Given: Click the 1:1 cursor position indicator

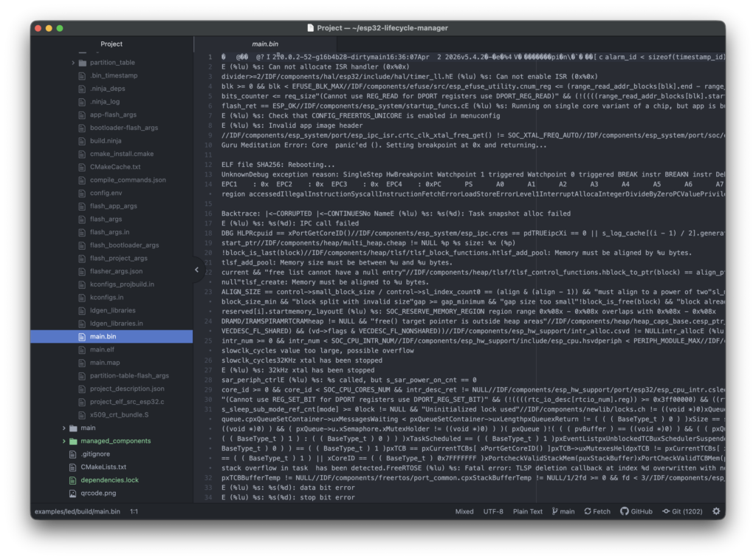Looking at the screenshot, I should [x=134, y=511].
